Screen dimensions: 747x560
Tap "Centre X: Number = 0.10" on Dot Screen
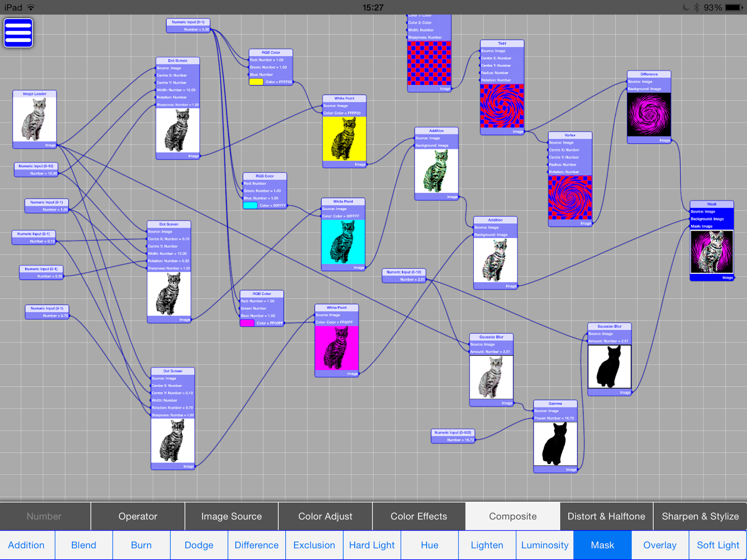tap(169, 239)
